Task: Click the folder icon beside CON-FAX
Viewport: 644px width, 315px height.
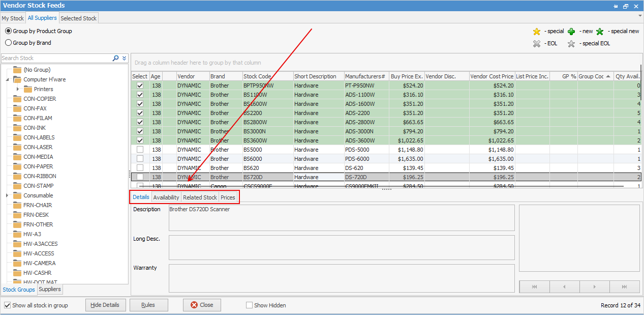Action: click(x=17, y=108)
